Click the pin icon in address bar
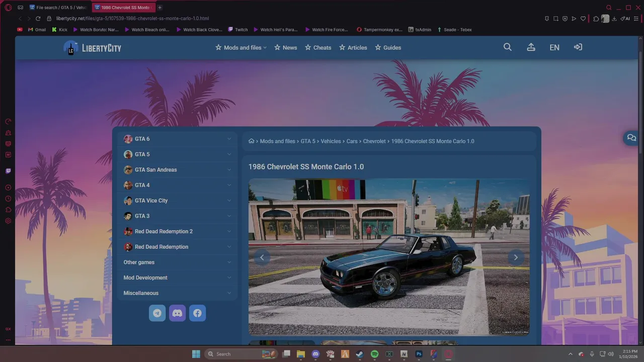This screenshot has width=644, height=362. tap(547, 19)
